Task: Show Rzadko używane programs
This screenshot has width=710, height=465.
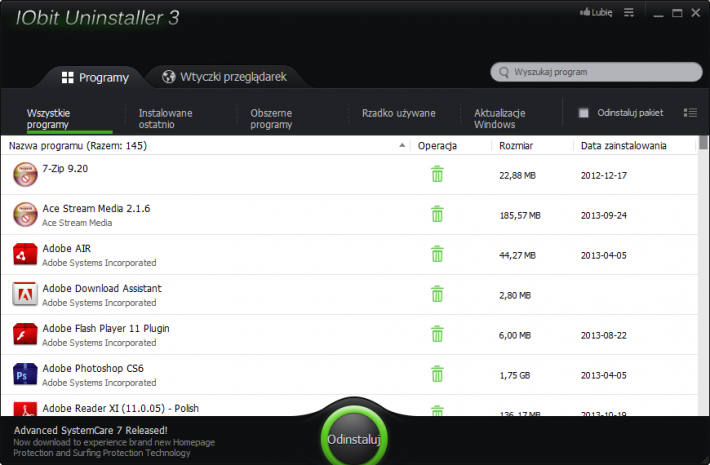Action: point(398,113)
